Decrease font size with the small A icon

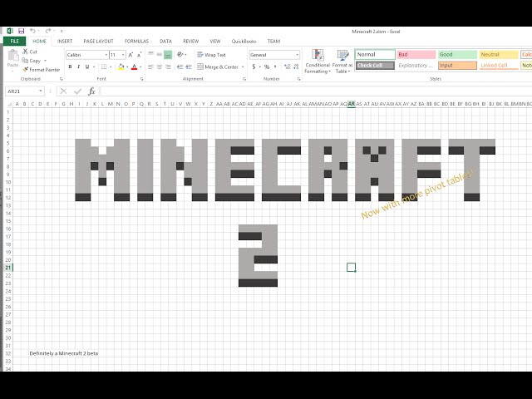click(139, 55)
